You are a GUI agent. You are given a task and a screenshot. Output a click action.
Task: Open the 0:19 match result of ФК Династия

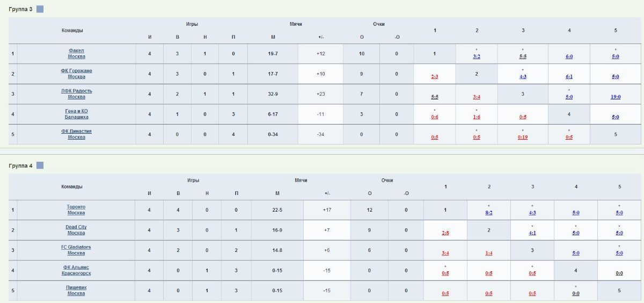[x=523, y=138]
